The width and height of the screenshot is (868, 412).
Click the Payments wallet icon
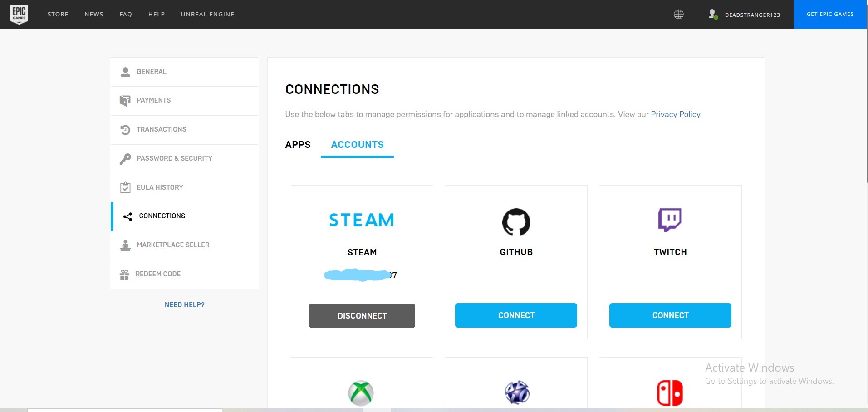point(125,100)
